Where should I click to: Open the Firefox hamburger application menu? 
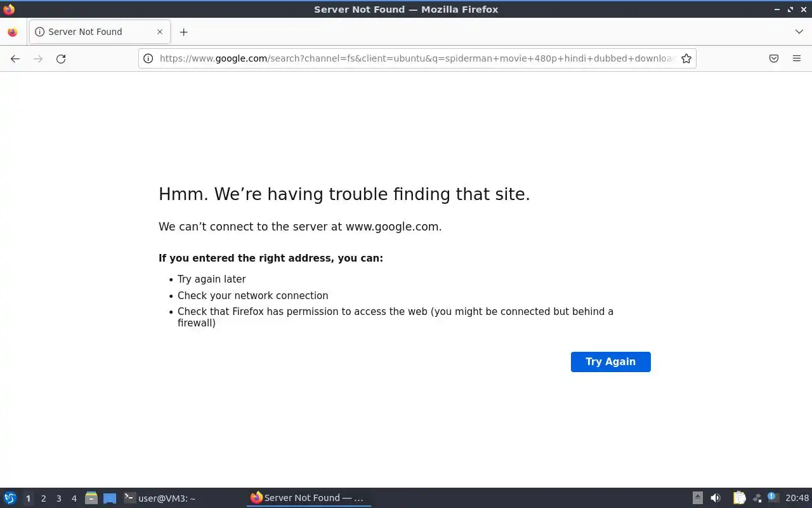(797, 58)
